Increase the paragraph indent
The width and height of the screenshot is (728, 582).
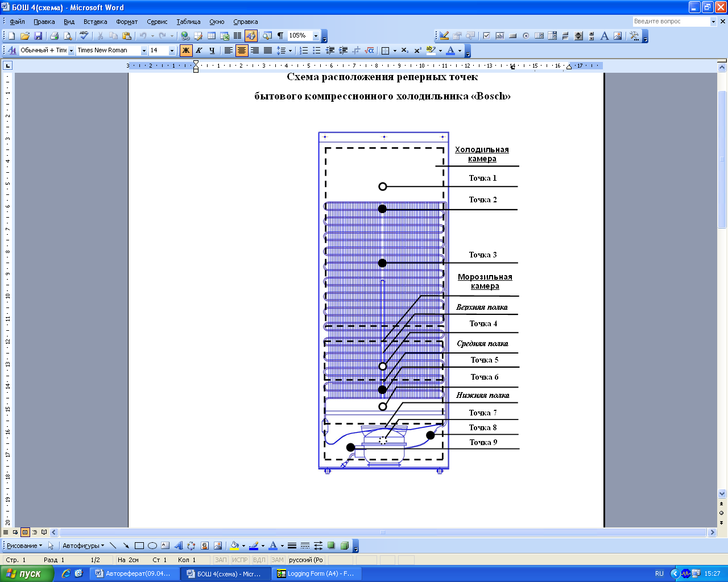(x=343, y=51)
